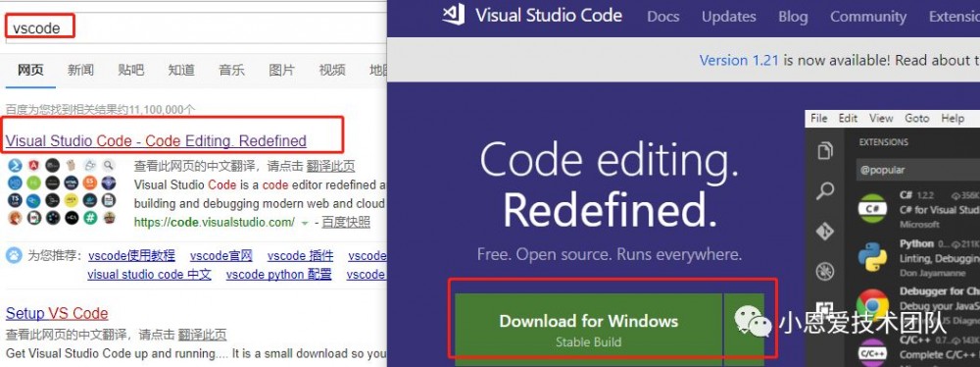The width and height of the screenshot is (980, 367).
Task: Click the EXTENSIONS panel header text
Action: coord(883,142)
